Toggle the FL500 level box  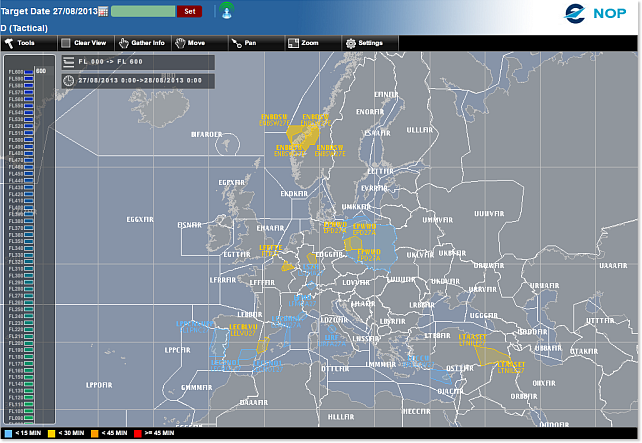pyautogui.click(x=29, y=139)
